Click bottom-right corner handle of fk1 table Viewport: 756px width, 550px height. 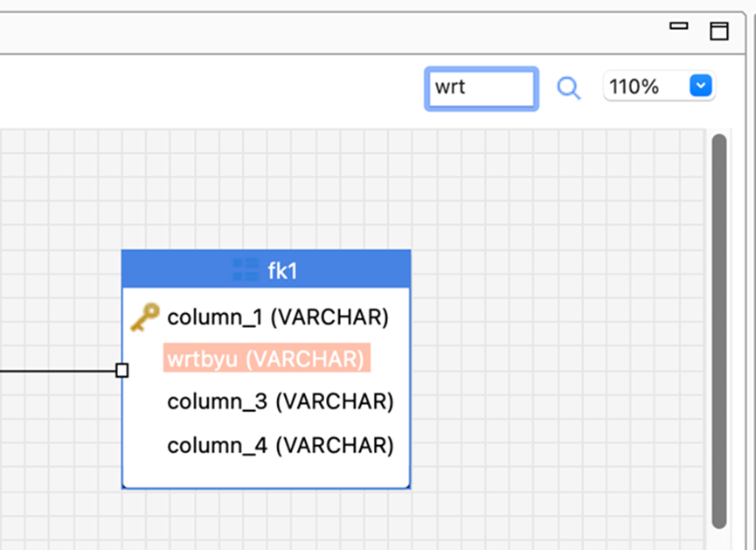click(409, 487)
